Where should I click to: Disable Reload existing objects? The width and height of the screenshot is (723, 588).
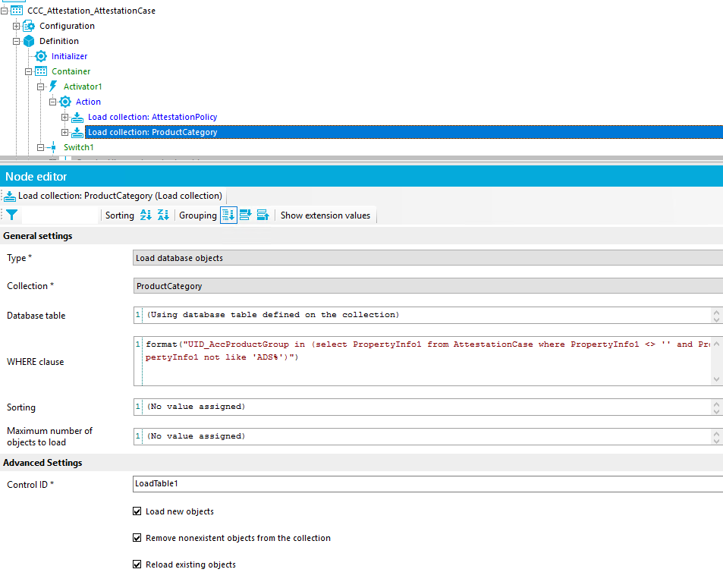[137, 564]
